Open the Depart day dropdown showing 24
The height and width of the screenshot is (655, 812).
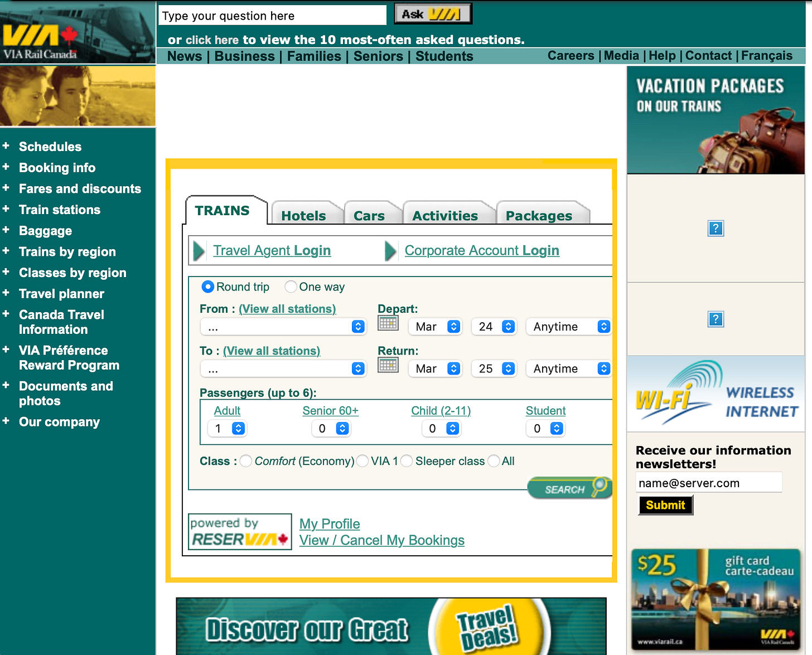[494, 327]
